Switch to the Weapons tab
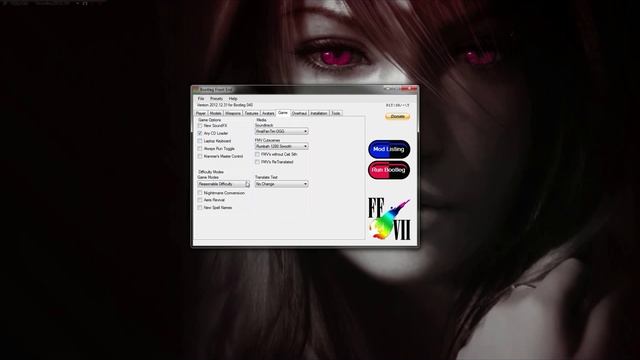The height and width of the screenshot is (360, 640). [233, 113]
